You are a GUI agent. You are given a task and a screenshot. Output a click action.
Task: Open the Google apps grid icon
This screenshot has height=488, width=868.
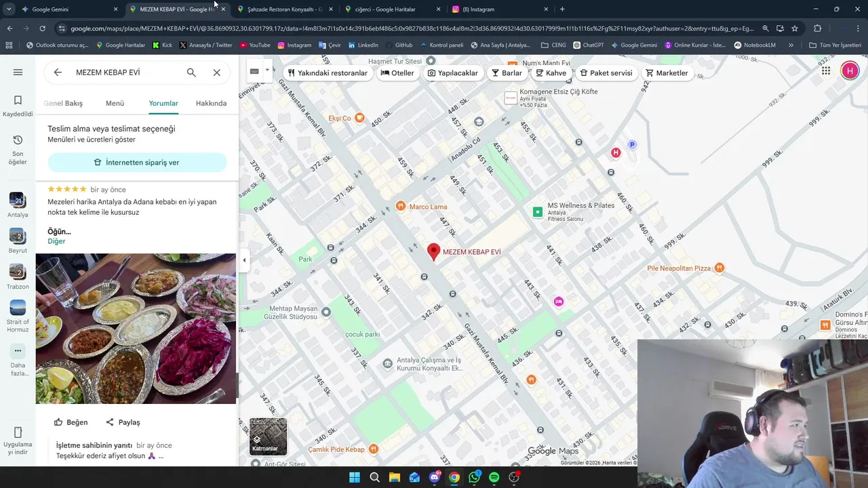click(826, 70)
